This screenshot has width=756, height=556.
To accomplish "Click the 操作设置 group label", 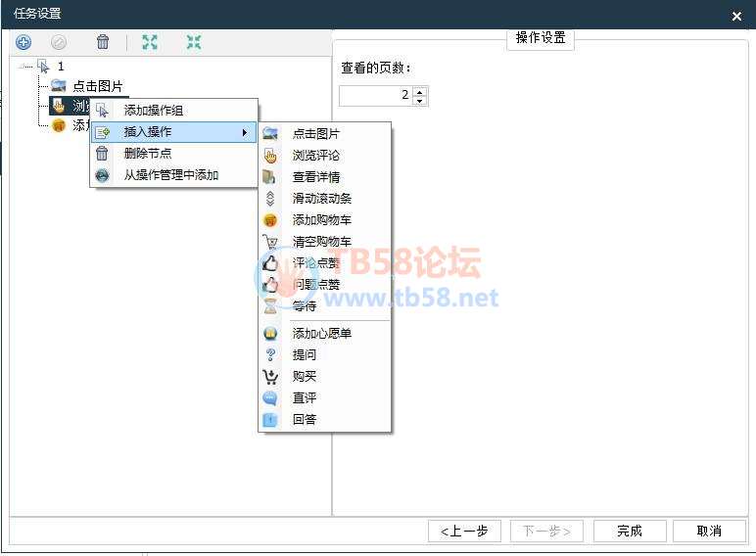I will coord(541,38).
